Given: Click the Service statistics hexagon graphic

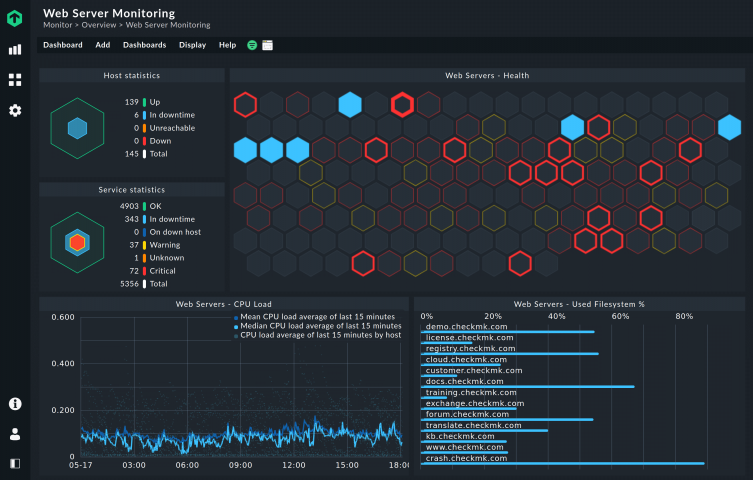Looking at the screenshot, I should tap(77, 242).
